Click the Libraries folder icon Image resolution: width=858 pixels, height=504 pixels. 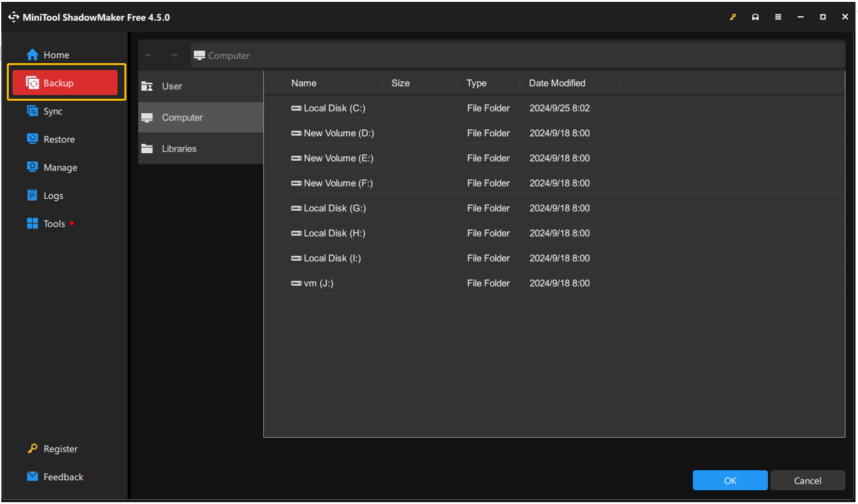tap(147, 149)
